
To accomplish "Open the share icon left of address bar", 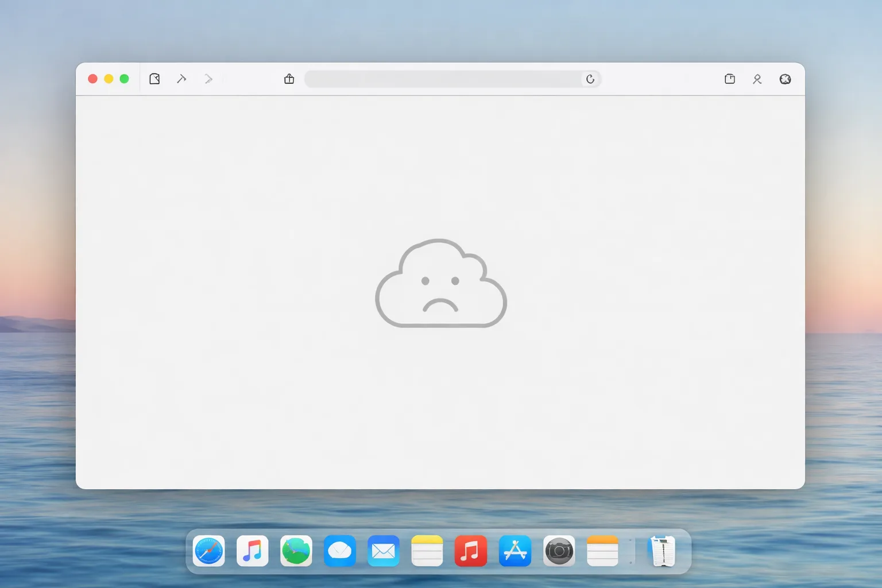I will click(x=289, y=79).
